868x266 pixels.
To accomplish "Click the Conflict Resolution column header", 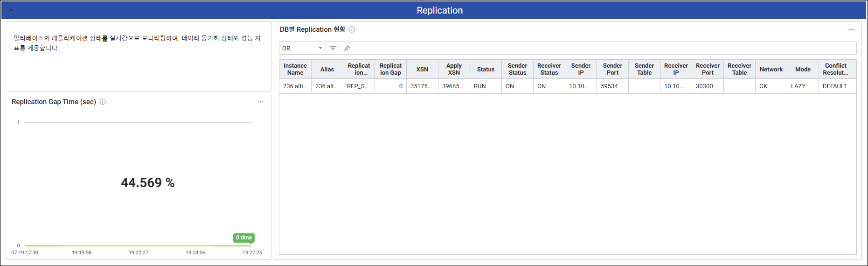I will [835, 69].
